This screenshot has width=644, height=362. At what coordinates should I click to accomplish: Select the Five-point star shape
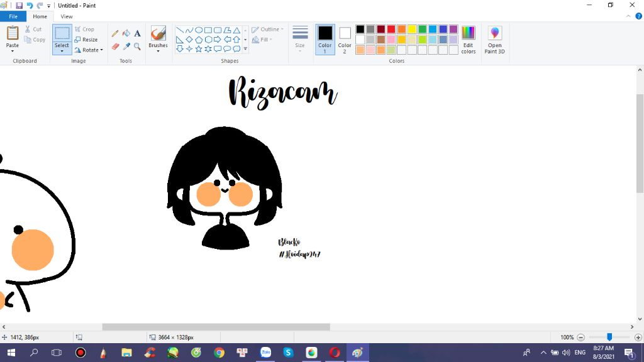point(198,49)
